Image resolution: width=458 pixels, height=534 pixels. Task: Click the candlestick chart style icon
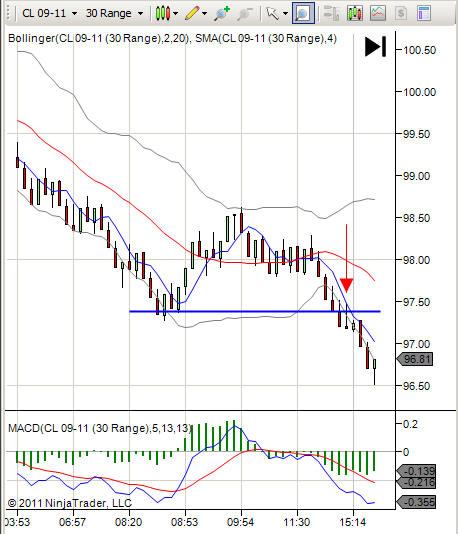coord(163,13)
